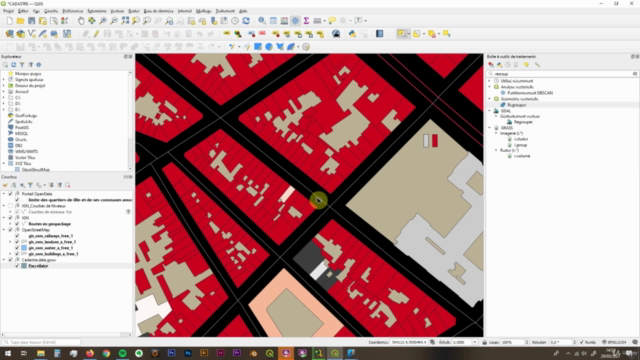Image resolution: width=640 pixels, height=360 pixels.
Task: Open the statistical summary sigma tool
Action: point(306,21)
